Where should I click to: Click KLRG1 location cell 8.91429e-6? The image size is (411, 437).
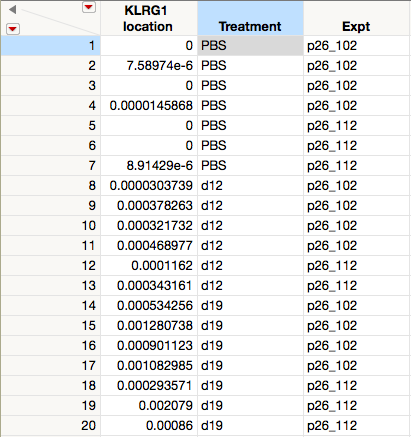click(149, 166)
